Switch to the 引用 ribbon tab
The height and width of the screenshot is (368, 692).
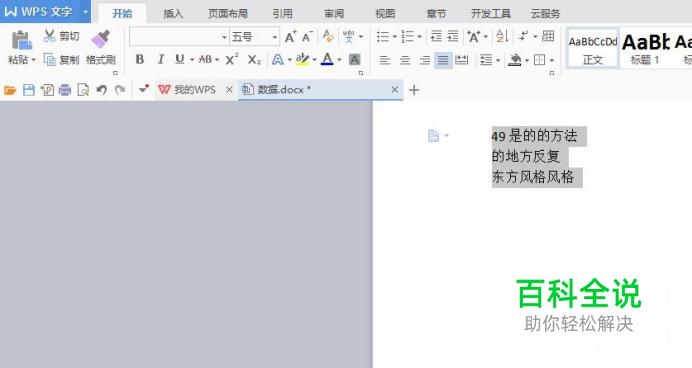coord(282,14)
